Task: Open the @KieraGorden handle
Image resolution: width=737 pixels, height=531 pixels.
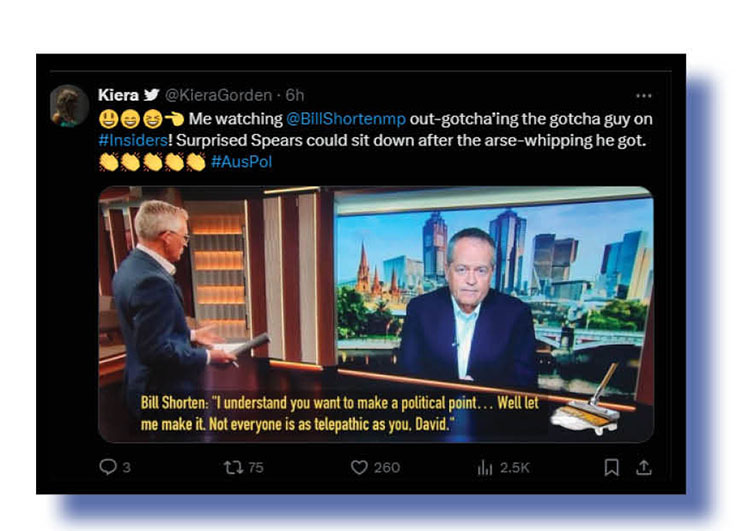Action: [x=219, y=95]
